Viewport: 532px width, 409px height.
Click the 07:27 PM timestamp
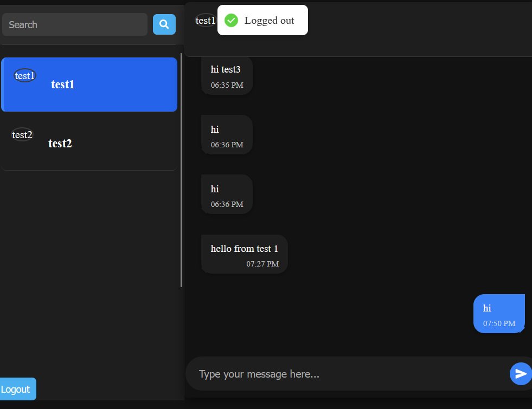point(262,264)
